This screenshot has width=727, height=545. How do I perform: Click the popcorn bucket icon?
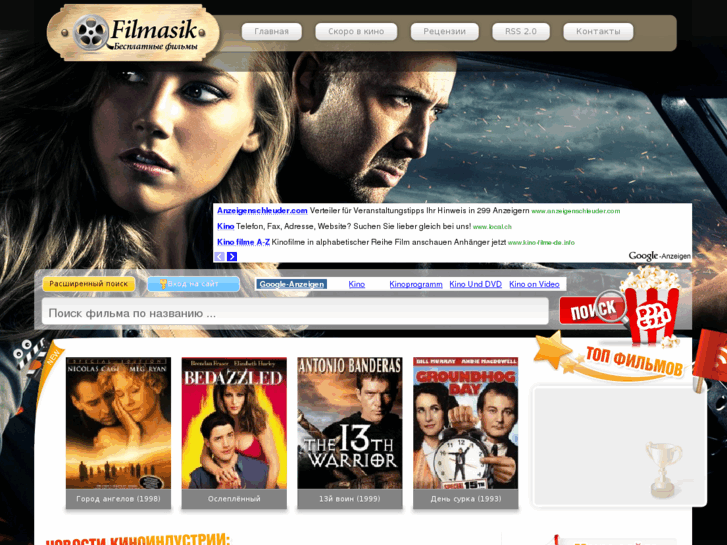pos(651,306)
